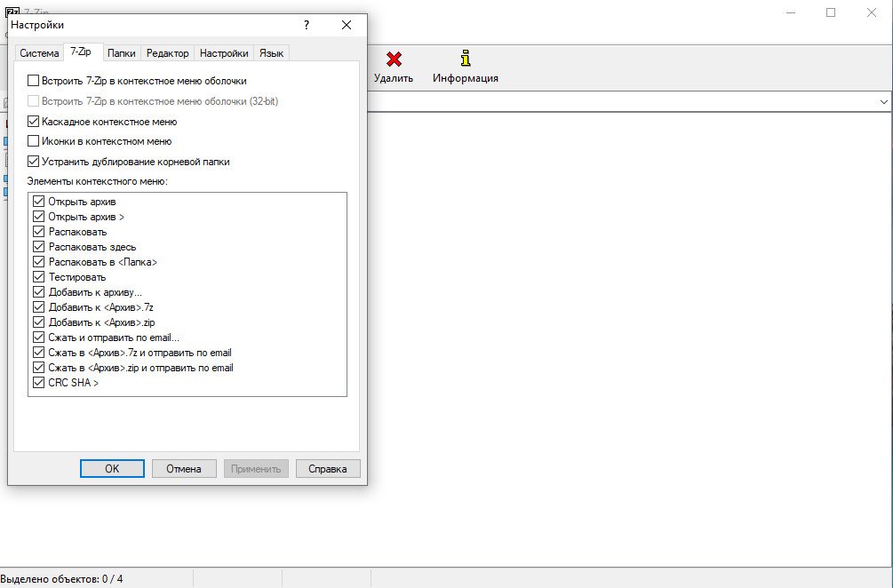893x588 pixels.
Task: Uncheck Добавить к <Архив>.zip item
Action: [39, 322]
